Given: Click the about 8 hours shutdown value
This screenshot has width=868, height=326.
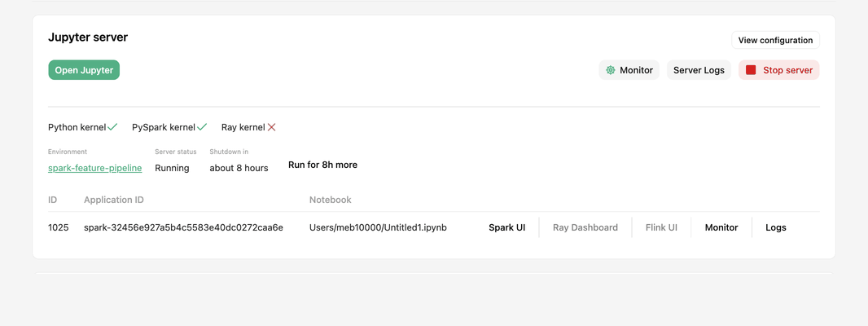Looking at the screenshot, I should (x=239, y=167).
